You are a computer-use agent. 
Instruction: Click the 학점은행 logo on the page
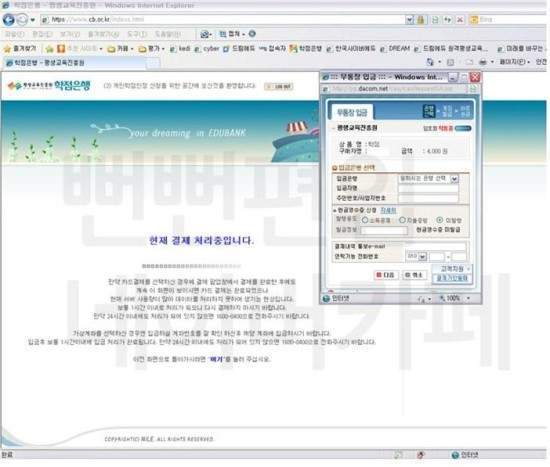(x=49, y=86)
